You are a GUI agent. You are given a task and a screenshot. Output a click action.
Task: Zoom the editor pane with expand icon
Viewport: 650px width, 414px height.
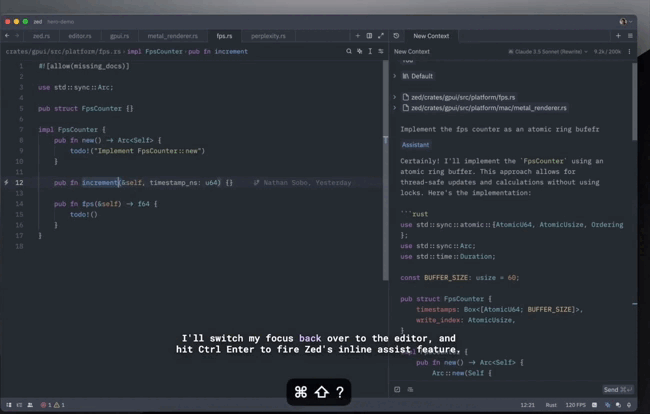tap(380, 35)
